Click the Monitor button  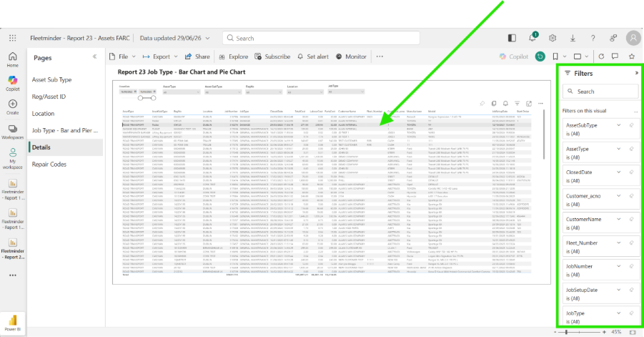pos(351,57)
